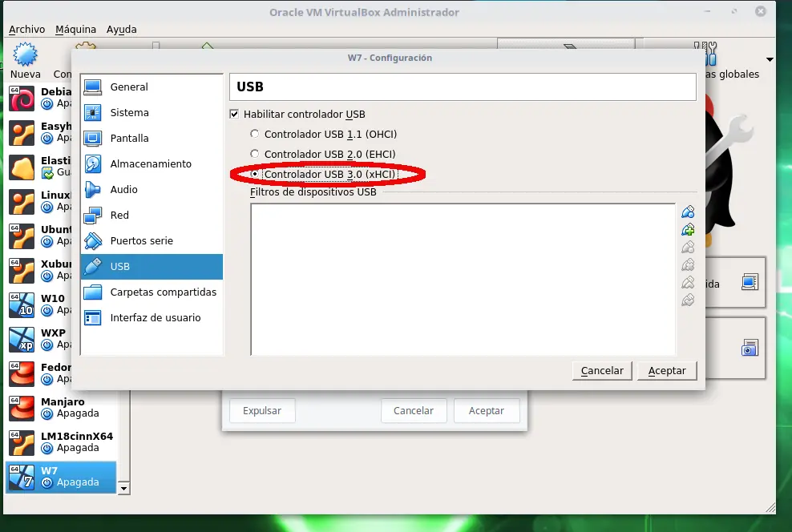Open the Red network settings category
Screen dimensions: 792x532
tap(152, 216)
